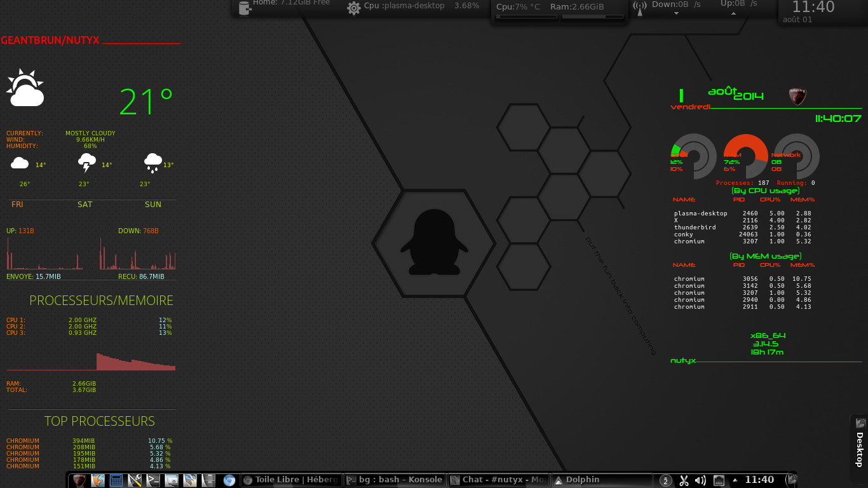Click the Processes: 187 counter
Viewport: 868px width, 488px height.
point(742,183)
